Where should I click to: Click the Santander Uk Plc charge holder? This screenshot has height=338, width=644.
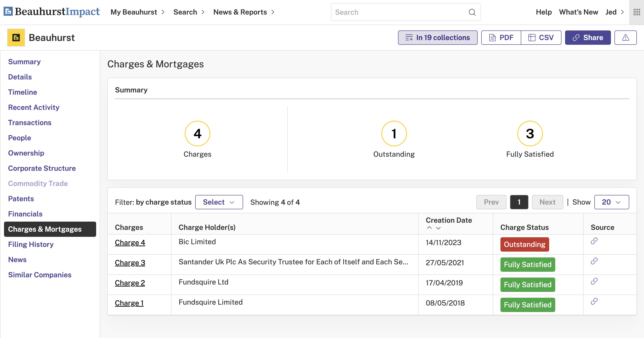tap(294, 262)
